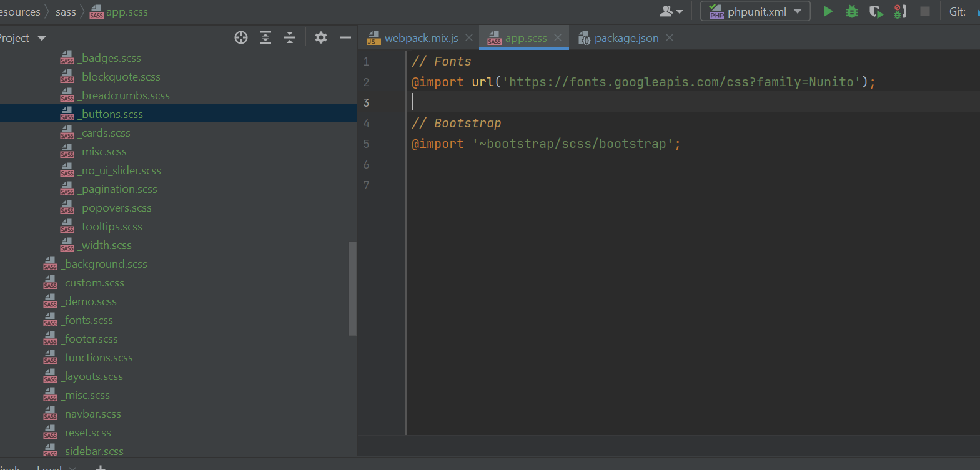Collapse all in Project panel
Viewport: 980px width, 470px height.
(x=290, y=38)
